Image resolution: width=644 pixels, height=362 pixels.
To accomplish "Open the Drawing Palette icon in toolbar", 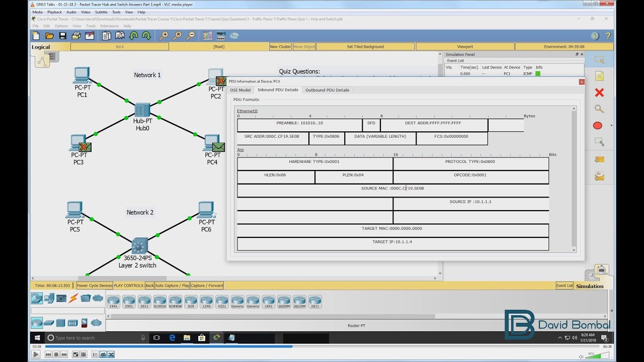I will [x=207, y=36].
